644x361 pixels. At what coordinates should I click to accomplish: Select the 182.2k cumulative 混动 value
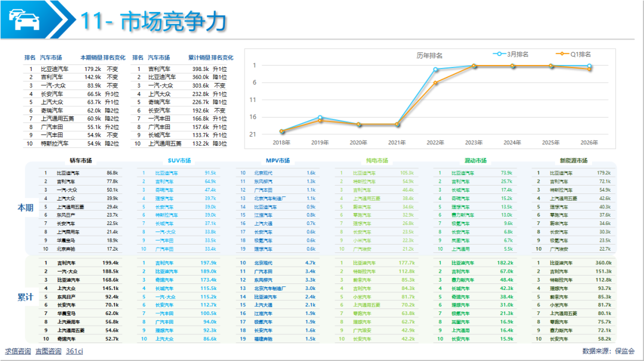click(505, 263)
